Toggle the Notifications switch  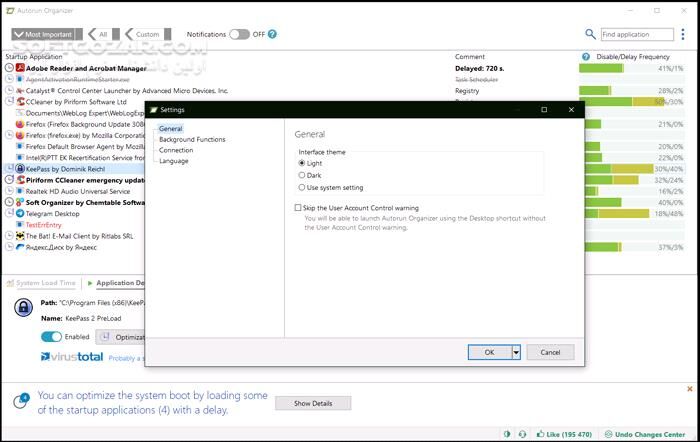(239, 34)
